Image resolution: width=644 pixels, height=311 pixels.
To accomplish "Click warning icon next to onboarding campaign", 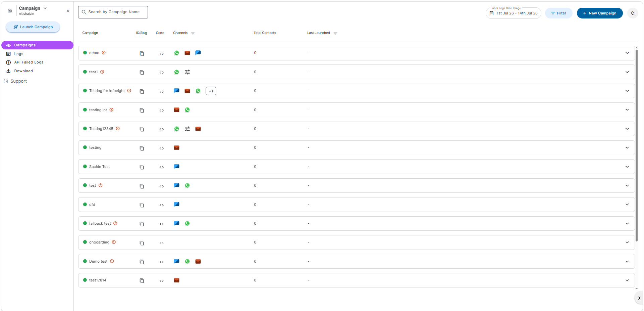I will point(114,242).
